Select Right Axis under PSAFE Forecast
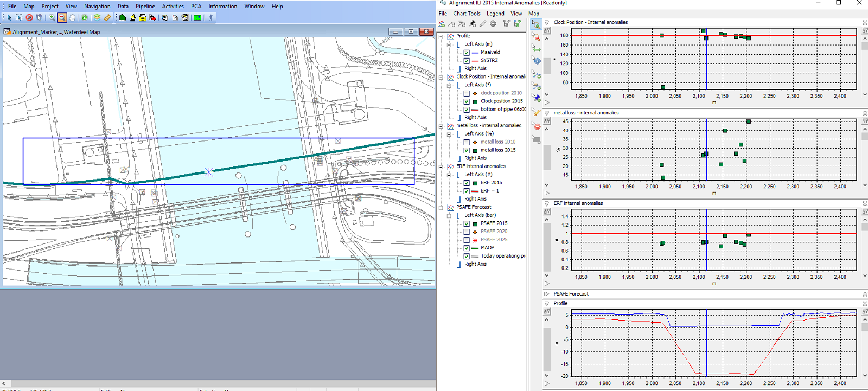 [x=475, y=264]
